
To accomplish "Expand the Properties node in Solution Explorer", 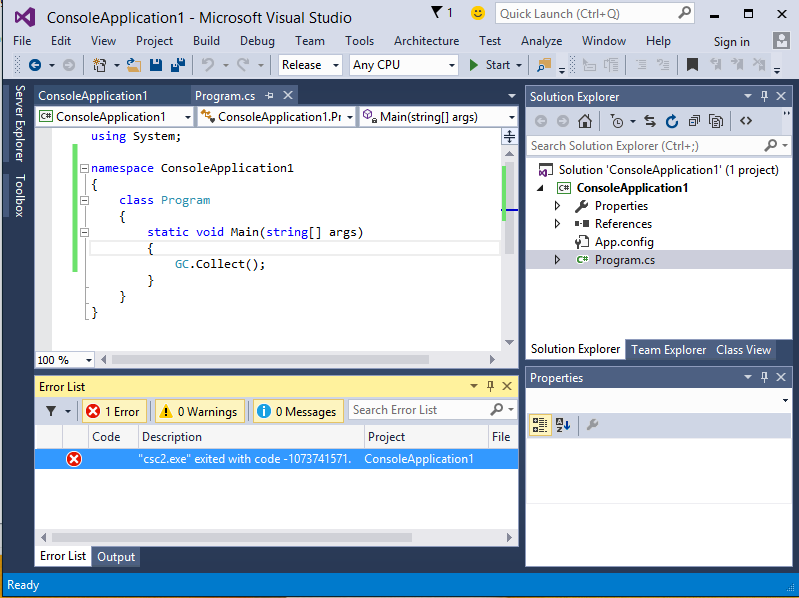I will pos(557,206).
